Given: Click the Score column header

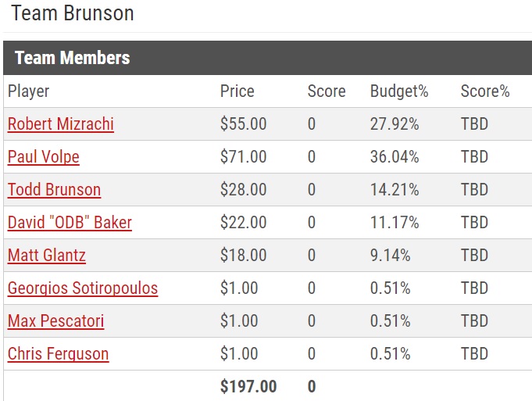Looking at the screenshot, I should point(327,91).
